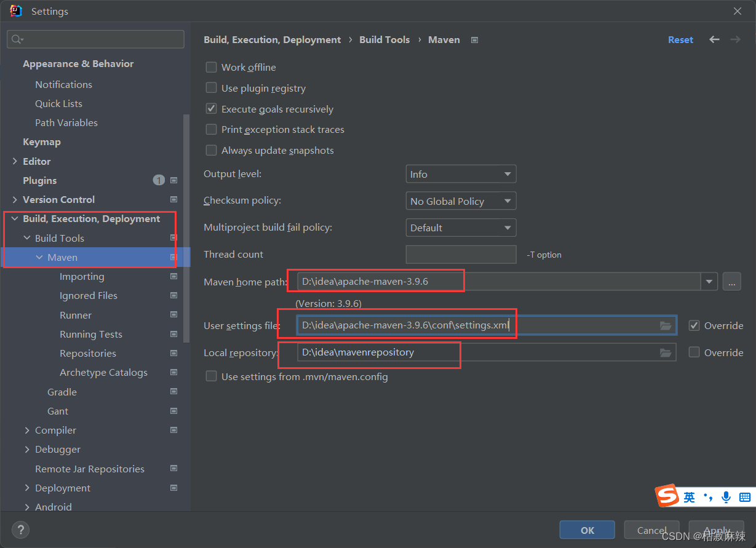Uncheck Execute goals recursively
The image size is (756, 548).
[x=211, y=109]
